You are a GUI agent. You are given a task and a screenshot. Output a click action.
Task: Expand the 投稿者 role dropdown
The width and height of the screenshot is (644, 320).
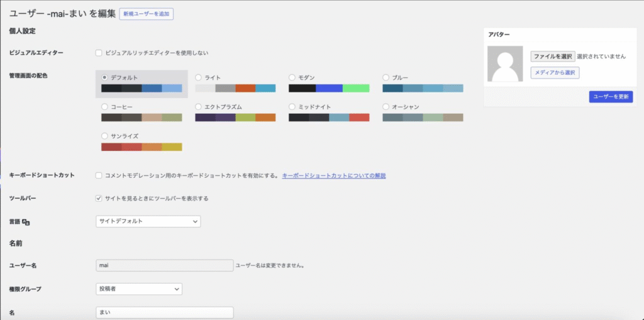coord(138,289)
